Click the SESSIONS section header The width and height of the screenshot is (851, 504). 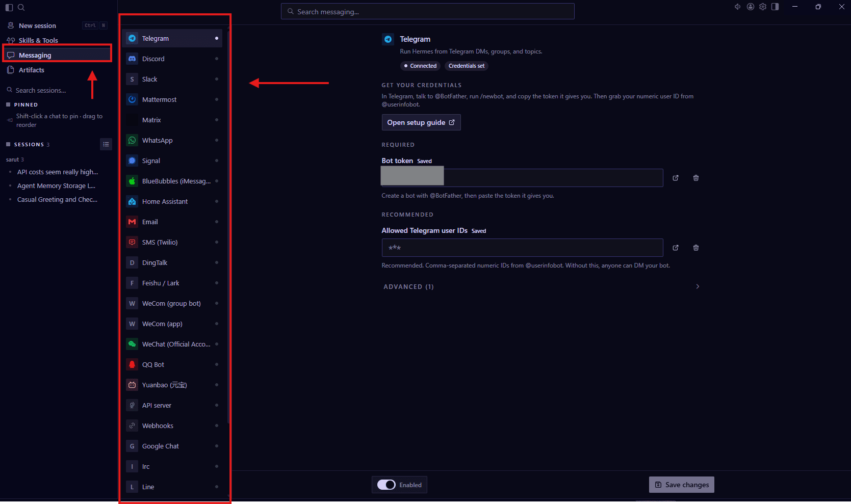pos(29,145)
